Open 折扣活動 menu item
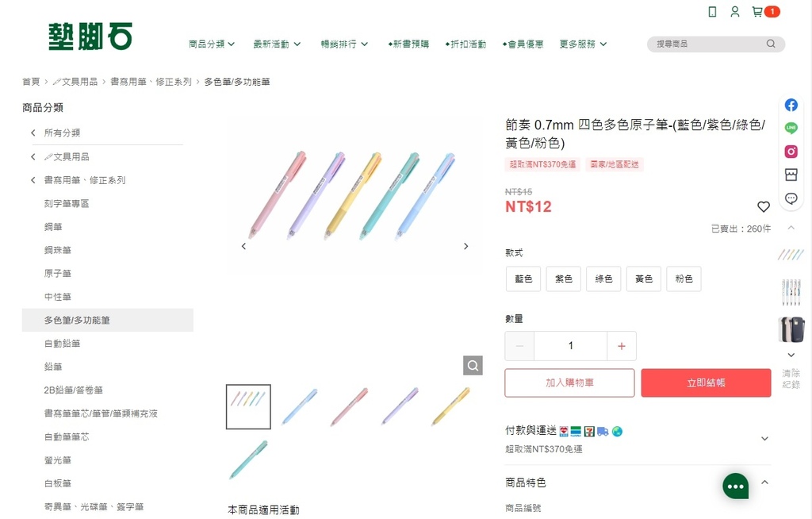 coord(465,44)
